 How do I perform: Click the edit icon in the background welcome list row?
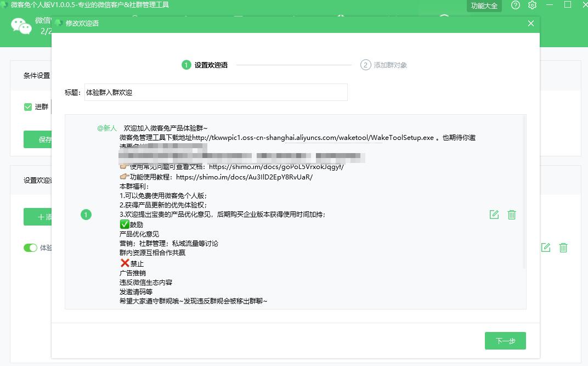[x=546, y=247]
